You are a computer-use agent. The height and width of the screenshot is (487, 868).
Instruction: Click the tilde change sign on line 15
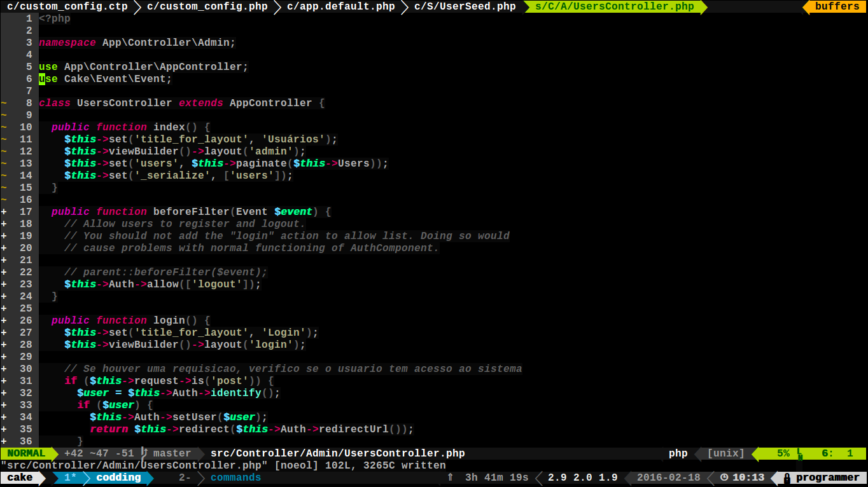(4, 188)
